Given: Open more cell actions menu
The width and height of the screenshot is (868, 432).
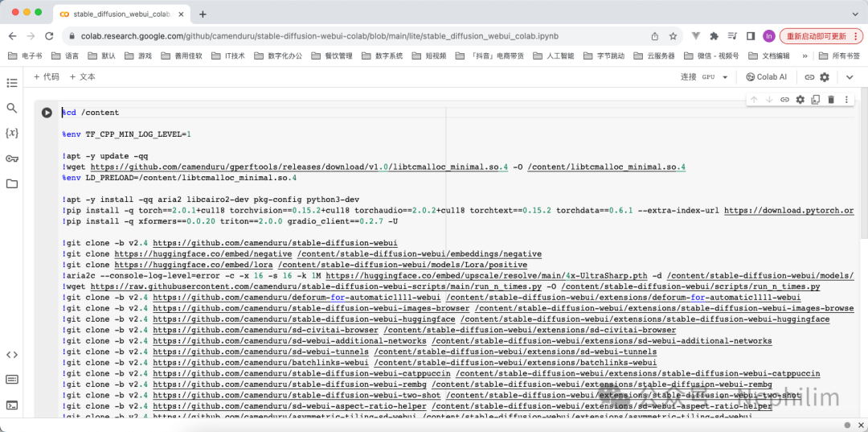Looking at the screenshot, I should click(x=846, y=99).
